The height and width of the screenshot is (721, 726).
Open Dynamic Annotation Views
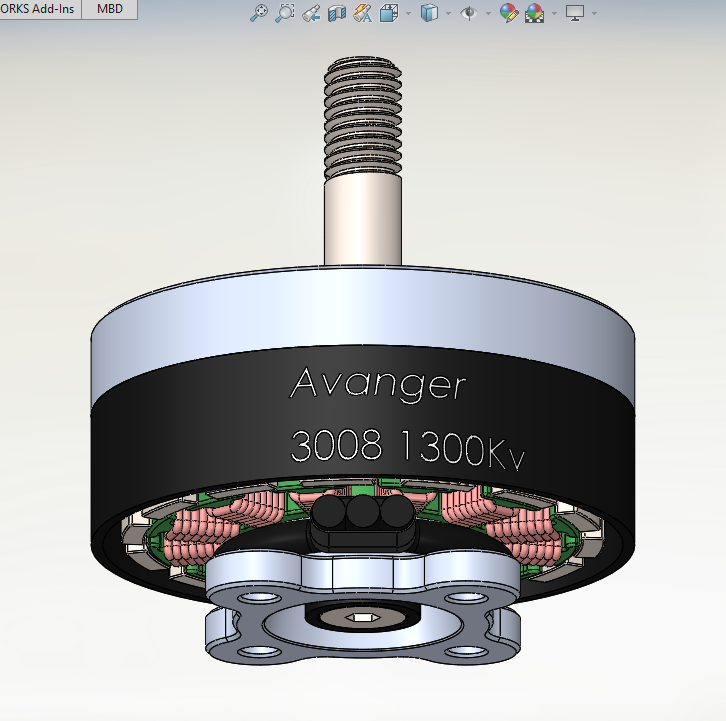coord(363,13)
